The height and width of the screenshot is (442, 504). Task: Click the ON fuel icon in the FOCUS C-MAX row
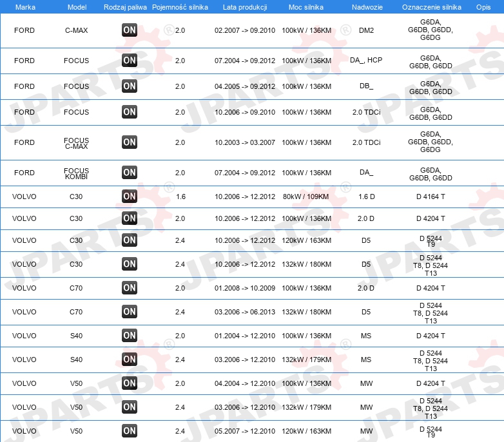click(x=130, y=142)
